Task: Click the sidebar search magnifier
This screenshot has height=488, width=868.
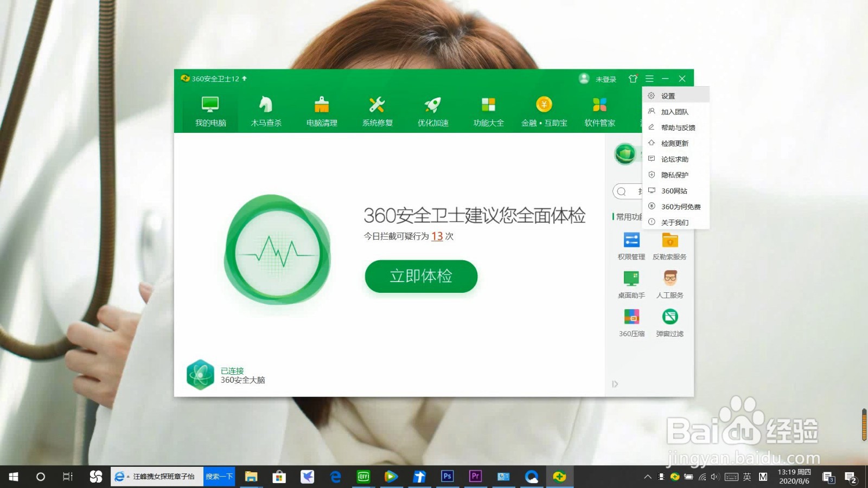Action: click(622, 191)
